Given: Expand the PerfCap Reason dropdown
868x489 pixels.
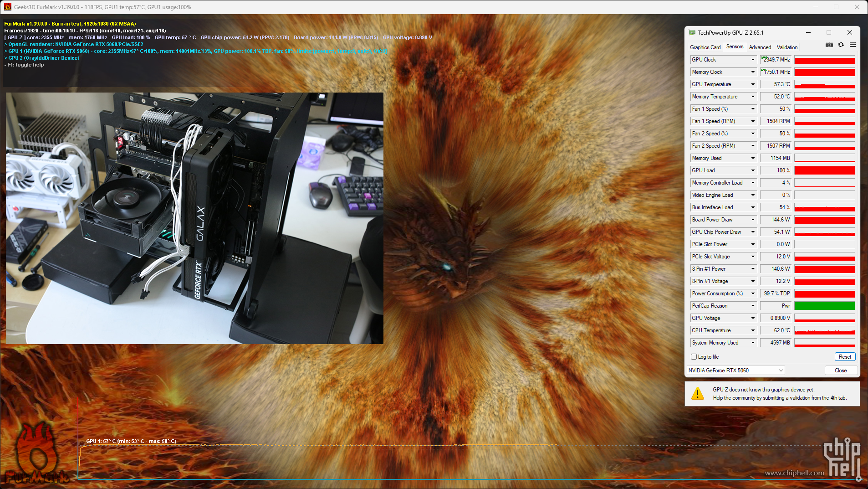Looking at the screenshot, I should tap(753, 306).
